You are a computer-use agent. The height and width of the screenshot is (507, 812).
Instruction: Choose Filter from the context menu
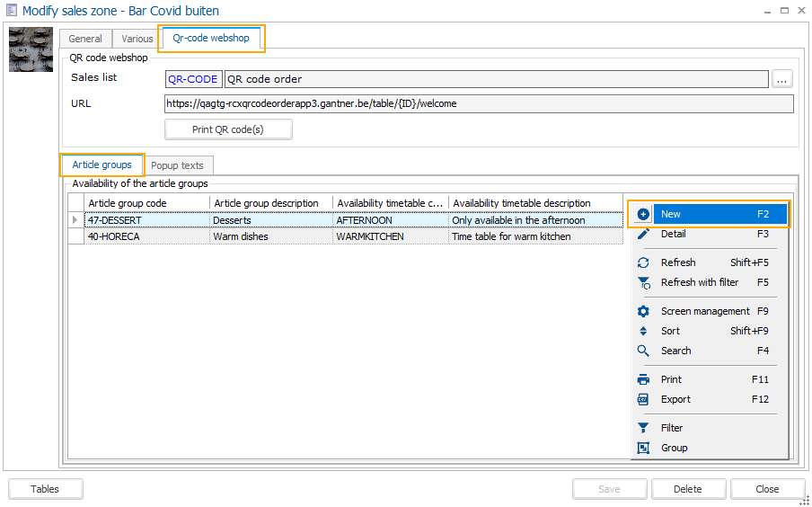point(672,428)
